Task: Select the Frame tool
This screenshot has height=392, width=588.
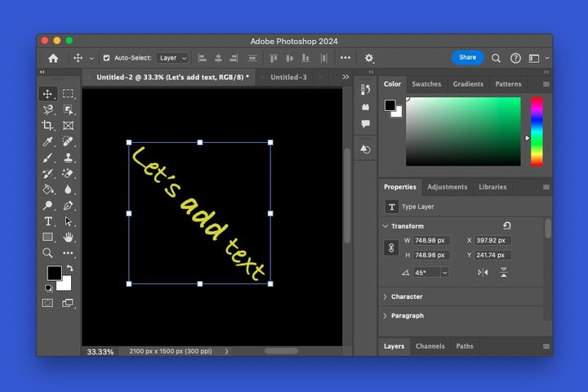Action: [x=68, y=125]
